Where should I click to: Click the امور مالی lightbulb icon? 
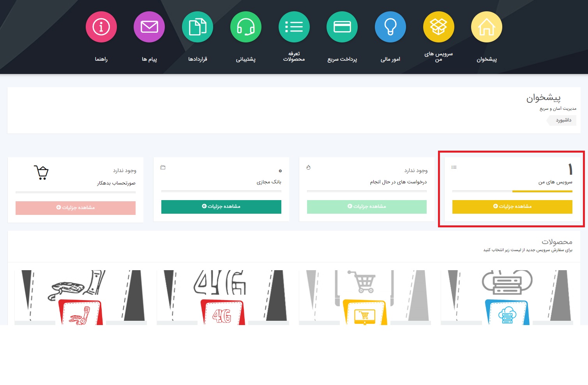(390, 26)
